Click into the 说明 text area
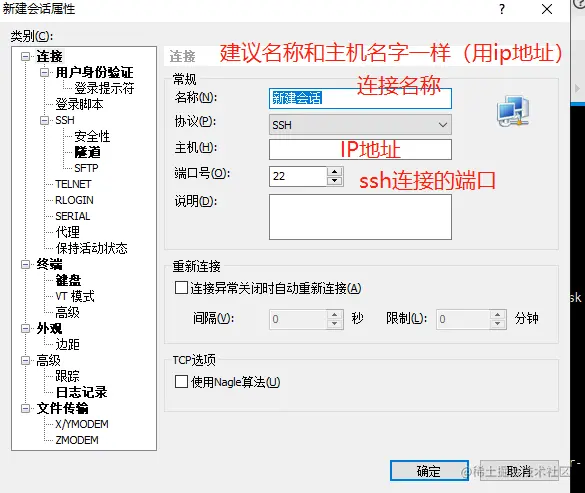The height and width of the screenshot is (493, 585). (360, 217)
